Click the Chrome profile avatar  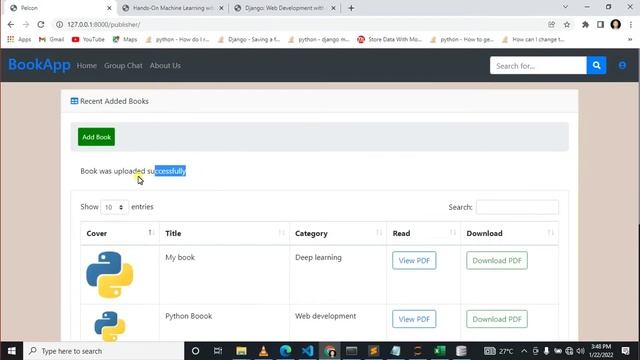(x=616, y=24)
